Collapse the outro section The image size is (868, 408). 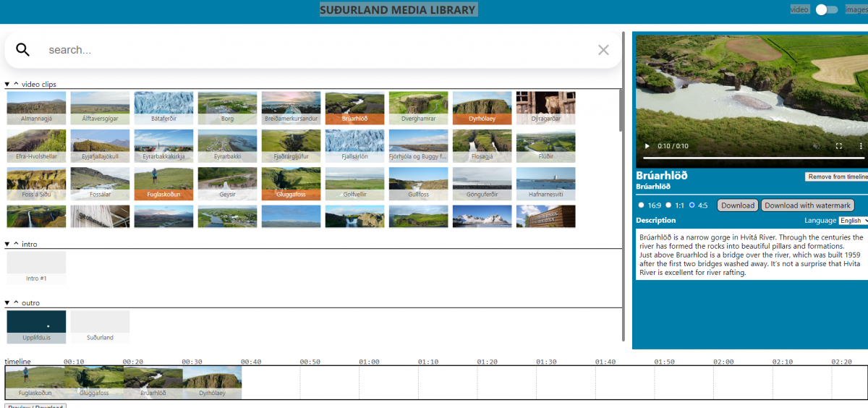coord(7,303)
